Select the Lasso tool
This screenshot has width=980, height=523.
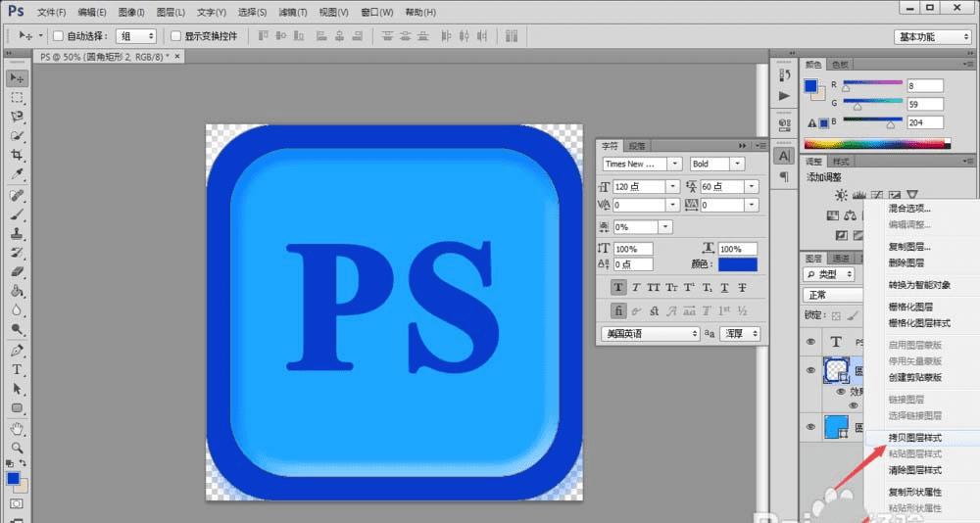click(x=17, y=117)
